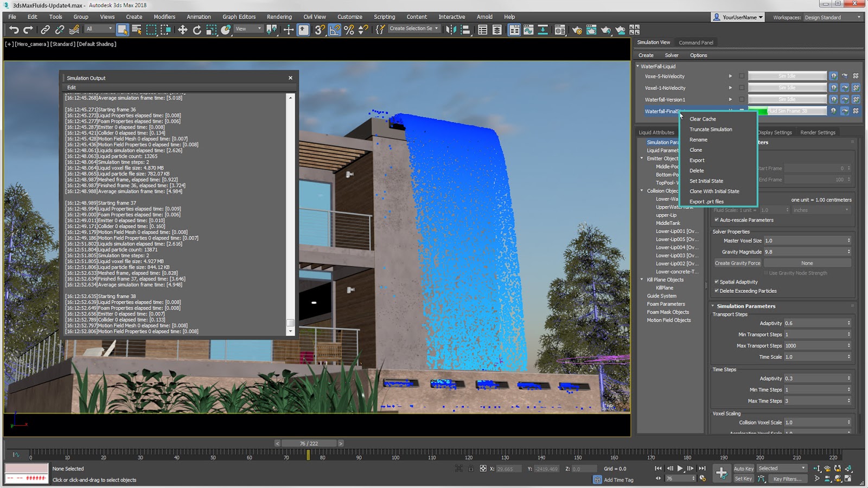Open the Select by Name dialog
The width and height of the screenshot is (868, 488).
(136, 30)
